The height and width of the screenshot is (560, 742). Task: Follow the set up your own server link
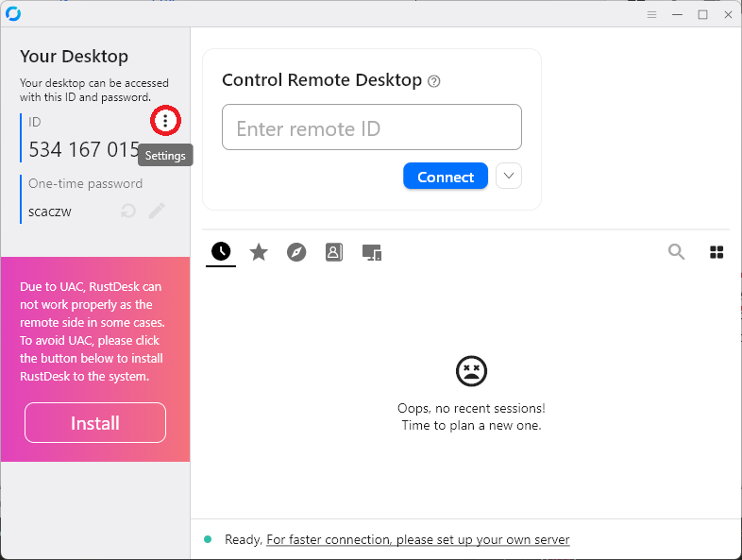(x=418, y=540)
